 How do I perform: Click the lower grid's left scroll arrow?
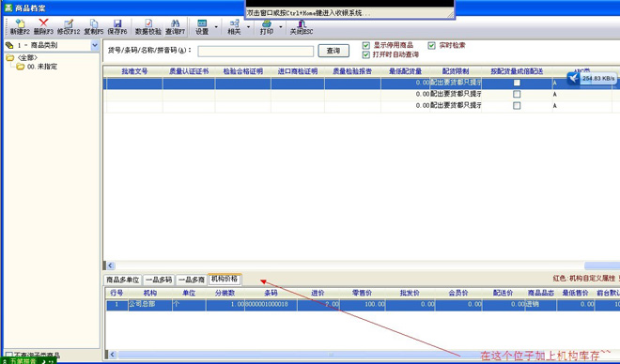click(x=113, y=355)
